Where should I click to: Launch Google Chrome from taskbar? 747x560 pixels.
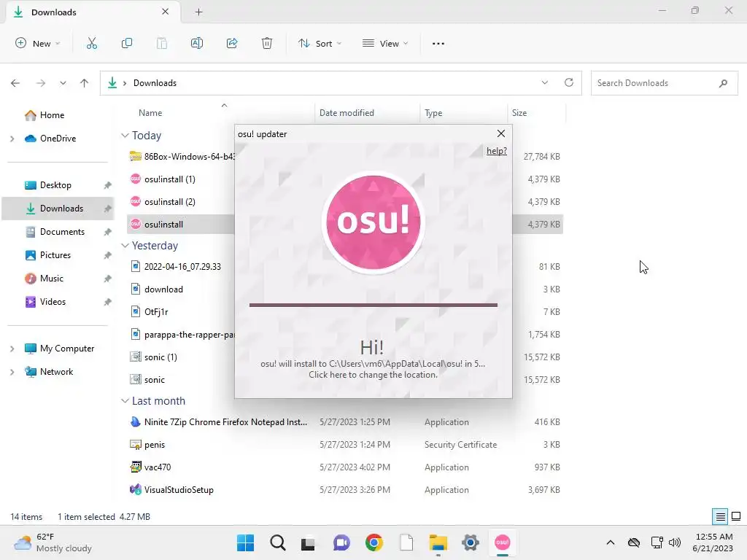click(x=374, y=542)
